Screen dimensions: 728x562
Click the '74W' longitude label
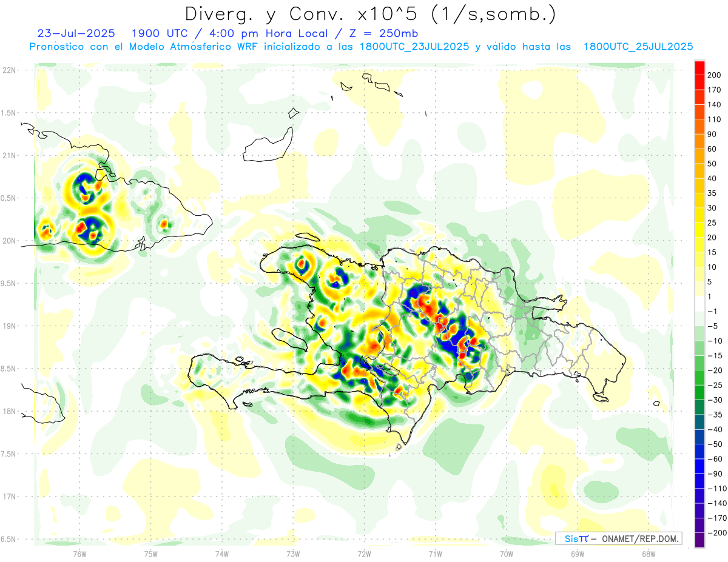[221, 554]
